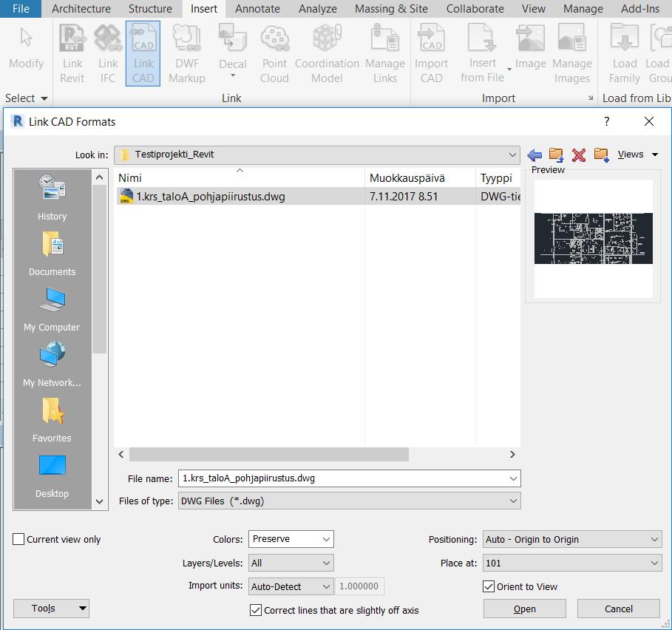672x630 pixels.
Task: Toggle the Orient to View checkbox
Action: [x=489, y=586]
